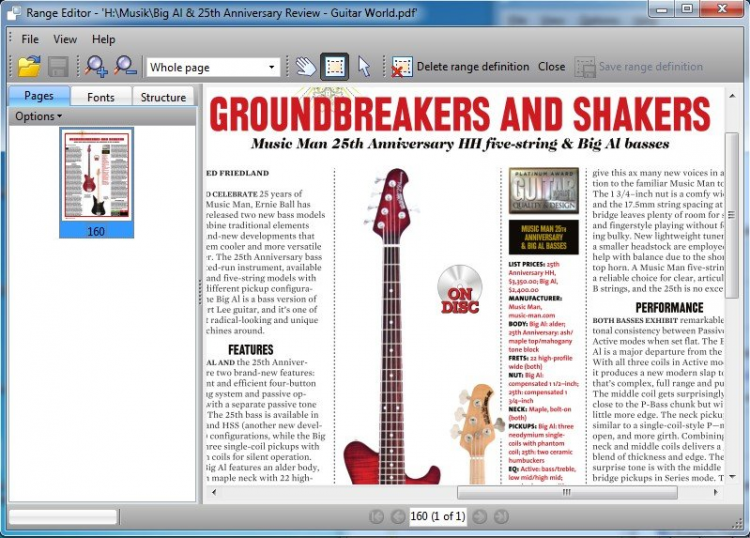The height and width of the screenshot is (538, 750).
Task: Click the MUSIC MAN 25th ANNIVERSARY black box
Action: click(544, 237)
